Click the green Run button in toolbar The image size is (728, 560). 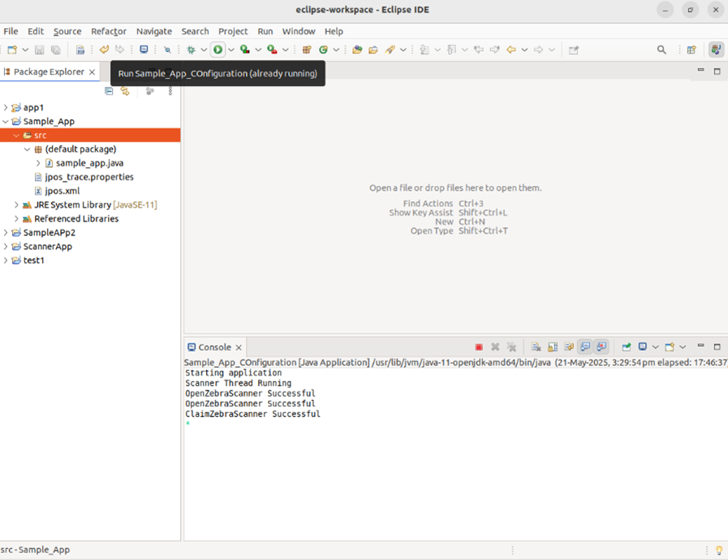(x=218, y=50)
